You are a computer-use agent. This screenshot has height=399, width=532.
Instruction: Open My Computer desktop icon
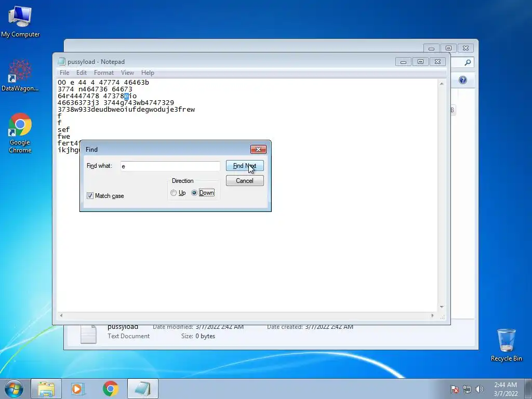(20, 22)
